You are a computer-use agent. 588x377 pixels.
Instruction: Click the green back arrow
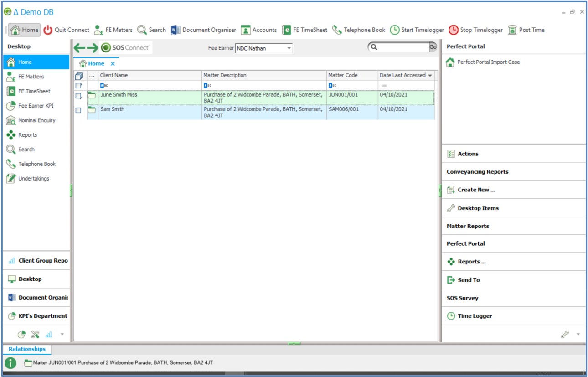pos(79,48)
